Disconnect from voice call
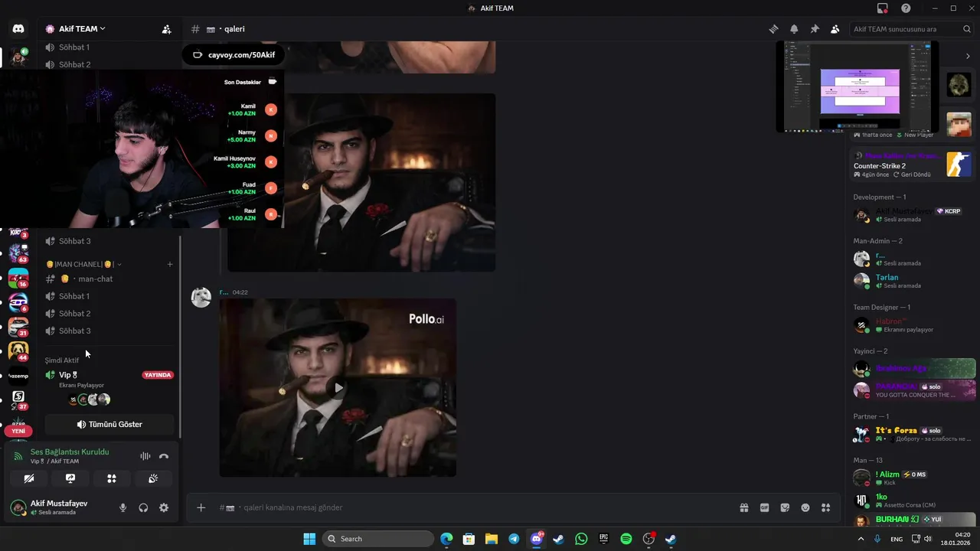Viewport: 980px width, 551px height. pos(164,456)
